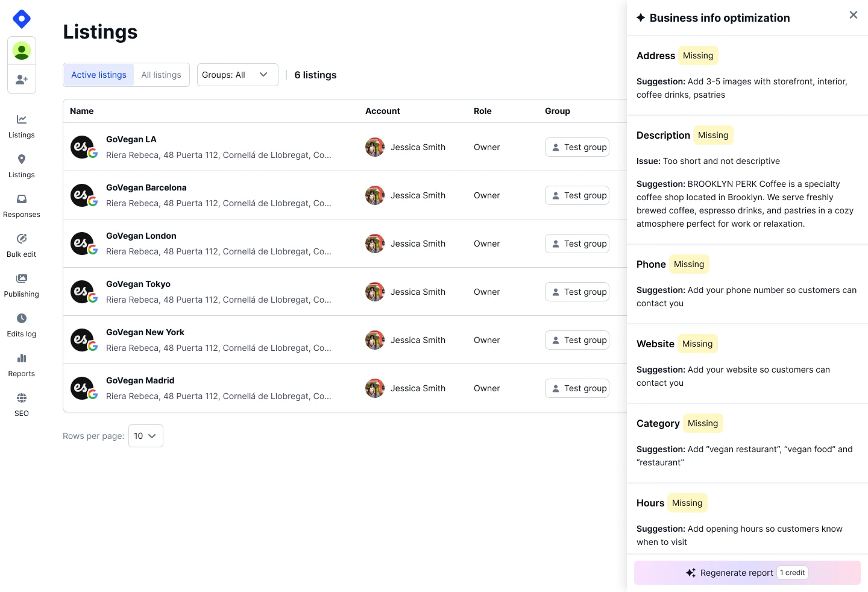Open the Listings analytics panel in sidebar
The width and height of the screenshot is (868, 592).
(21, 127)
